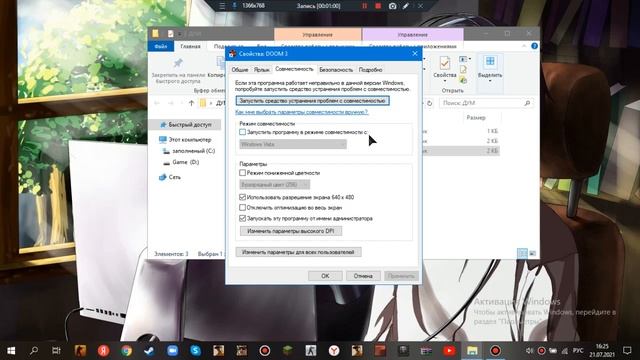Open Task View on the taskbar
Screen dimensions: 640x360
click(x=56, y=351)
